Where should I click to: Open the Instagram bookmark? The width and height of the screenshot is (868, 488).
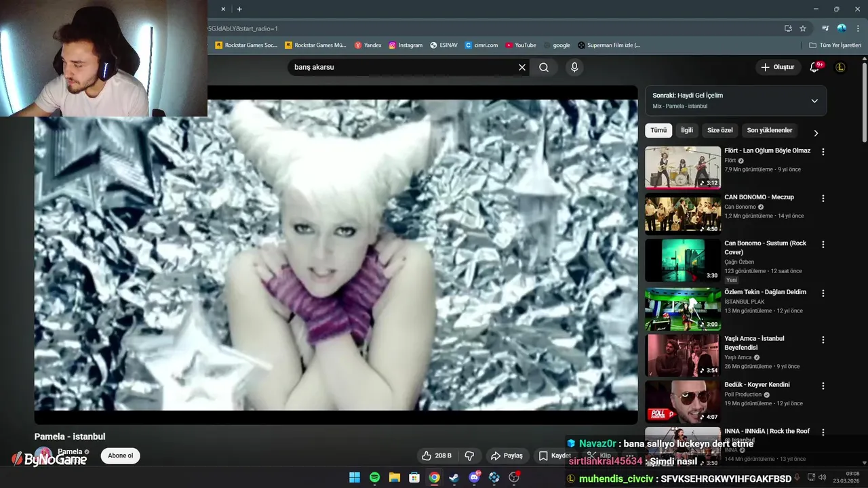[x=406, y=45]
